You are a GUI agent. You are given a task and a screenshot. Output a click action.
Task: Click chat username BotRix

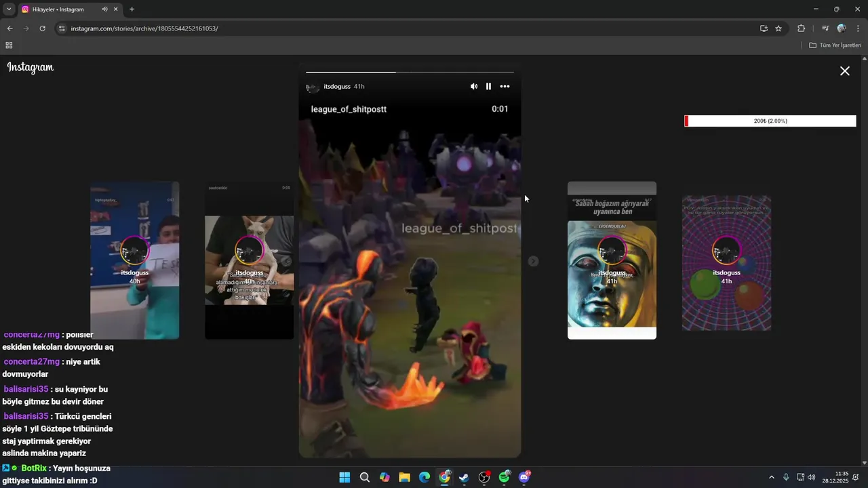[x=34, y=468]
